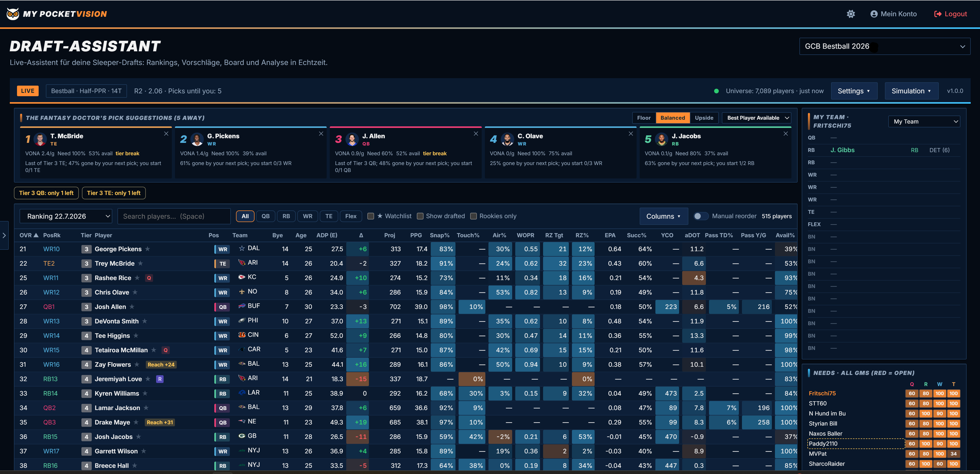Image resolution: width=980 pixels, height=474 pixels.
Task: Click the Bengals team logo for Tee Higgins
Action: coord(242,335)
